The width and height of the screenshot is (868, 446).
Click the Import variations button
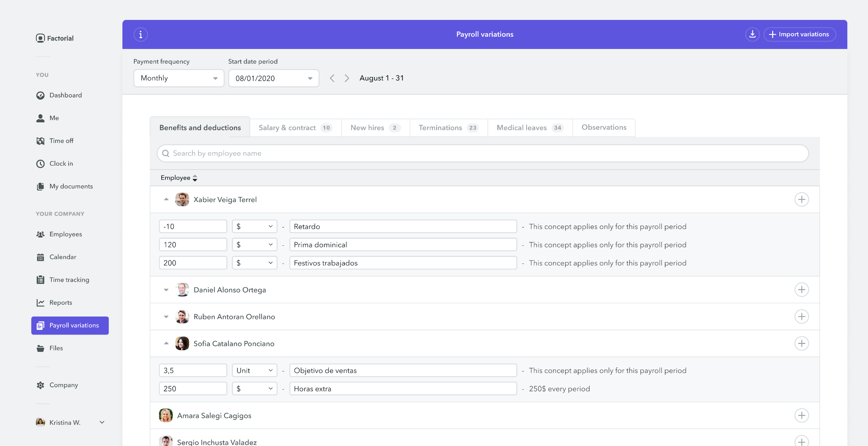pos(799,34)
